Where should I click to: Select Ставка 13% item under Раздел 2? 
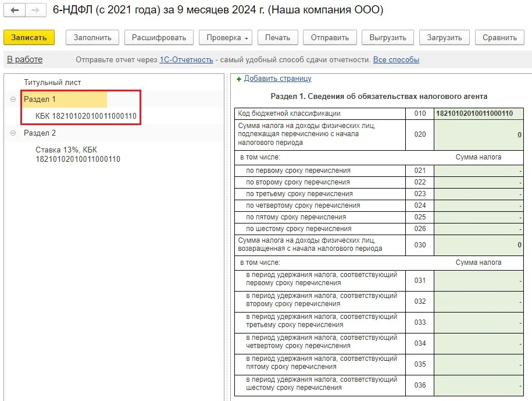[x=78, y=154]
